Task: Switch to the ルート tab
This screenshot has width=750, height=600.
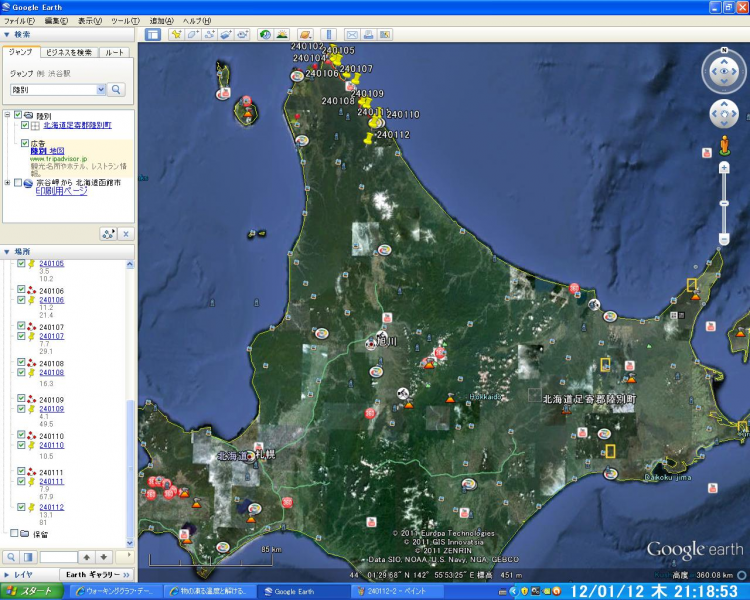Action: (x=115, y=51)
